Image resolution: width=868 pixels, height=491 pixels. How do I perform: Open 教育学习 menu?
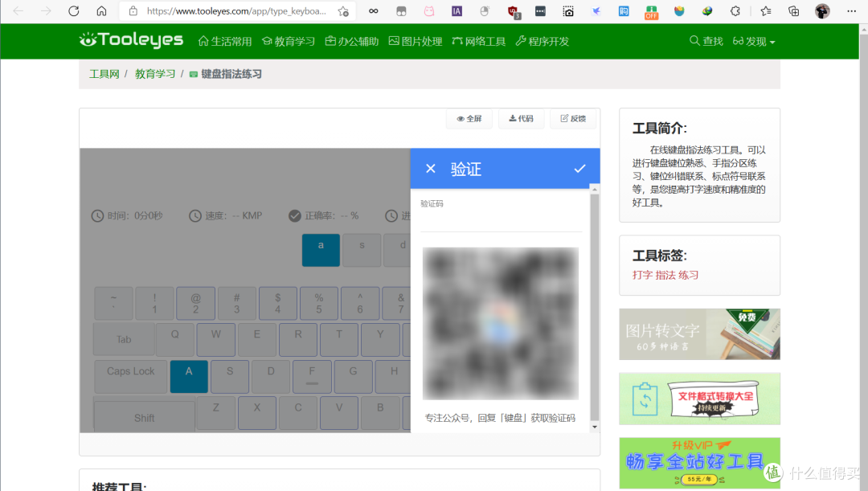coord(289,42)
